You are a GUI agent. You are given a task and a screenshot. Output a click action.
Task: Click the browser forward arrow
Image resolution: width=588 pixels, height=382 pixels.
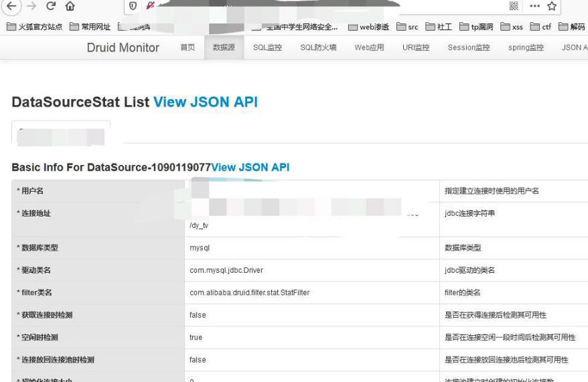[32, 6]
